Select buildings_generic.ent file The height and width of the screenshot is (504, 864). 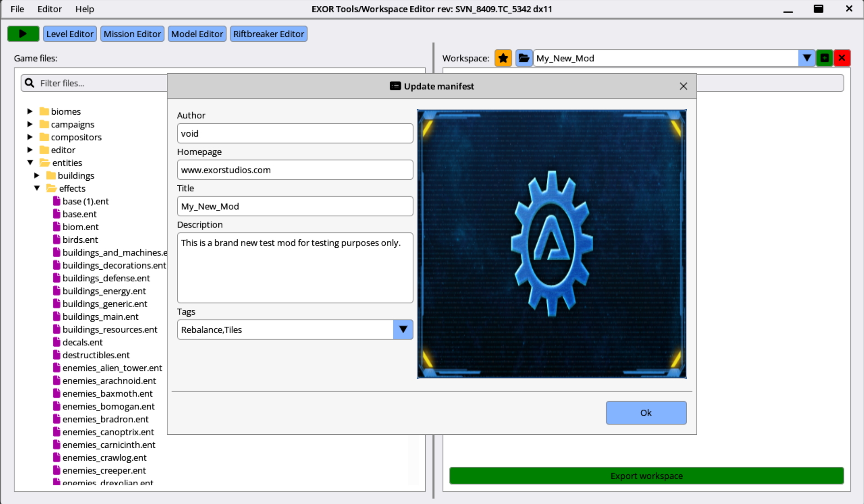tap(105, 304)
